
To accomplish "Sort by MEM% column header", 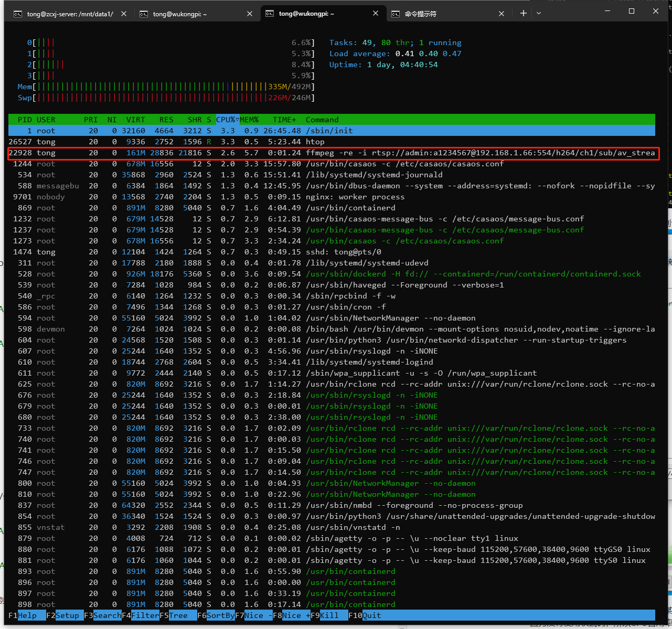I will (x=249, y=120).
